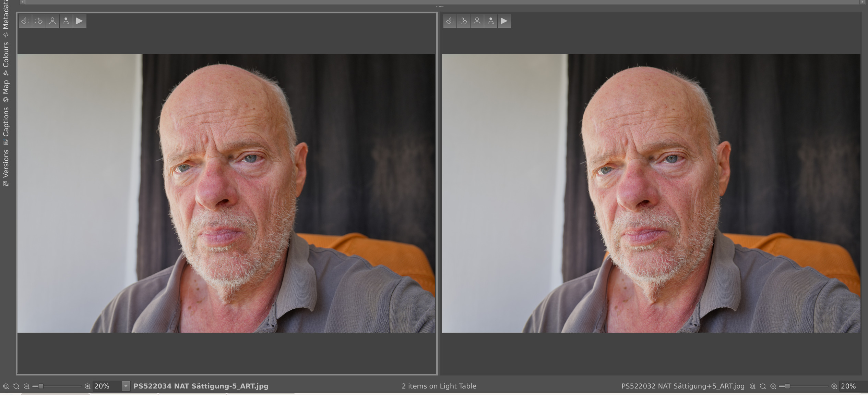Show face tags in right panel
The width and height of the screenshot is (868, 395).
[477, 21]
